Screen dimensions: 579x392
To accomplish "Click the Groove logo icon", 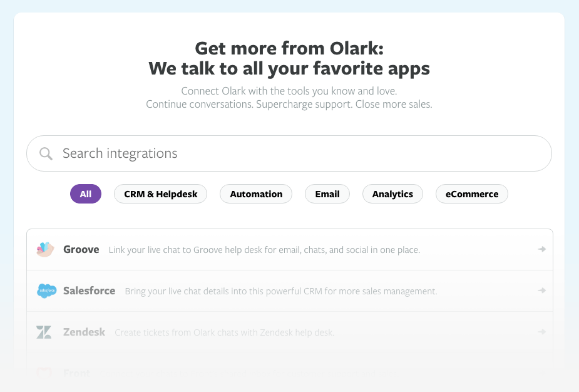I will click(46, 249).
